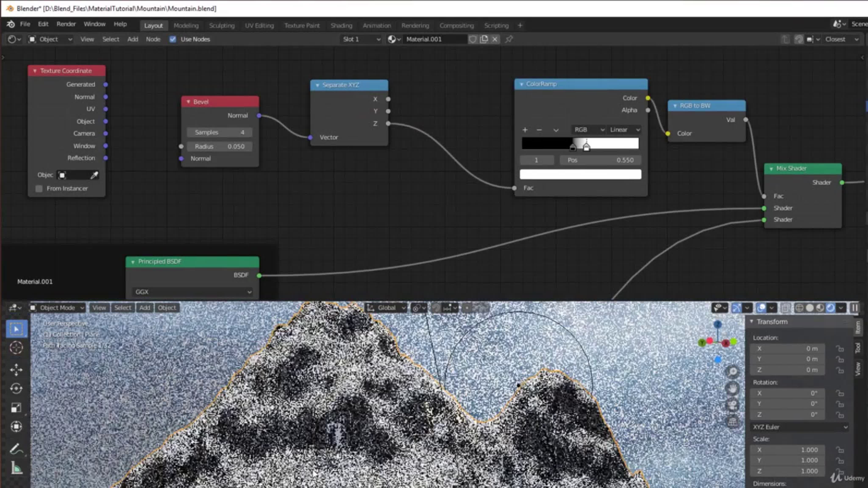Click the white ColorRamp color swatch
This screenshot has width=868, height=488.
pos(580,175)
